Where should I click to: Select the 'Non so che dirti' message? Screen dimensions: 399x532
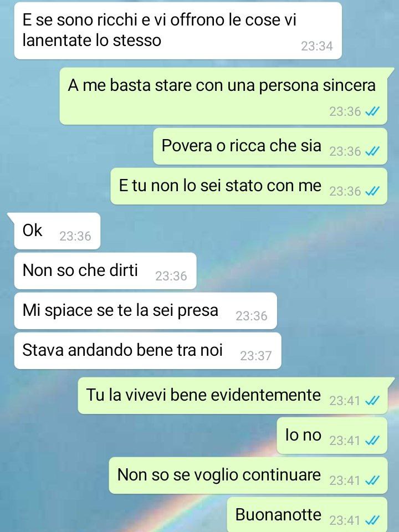tap(105, 271)
